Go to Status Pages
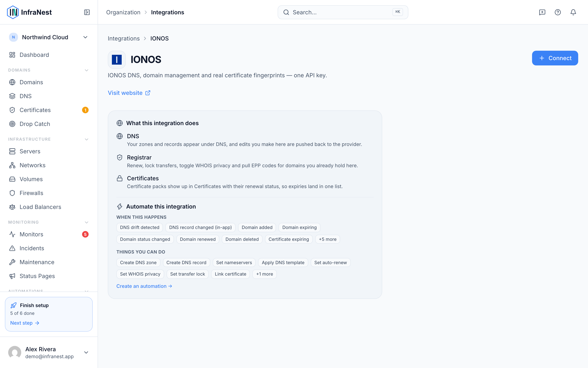This screenshot has height=368, width=588. 49,276
